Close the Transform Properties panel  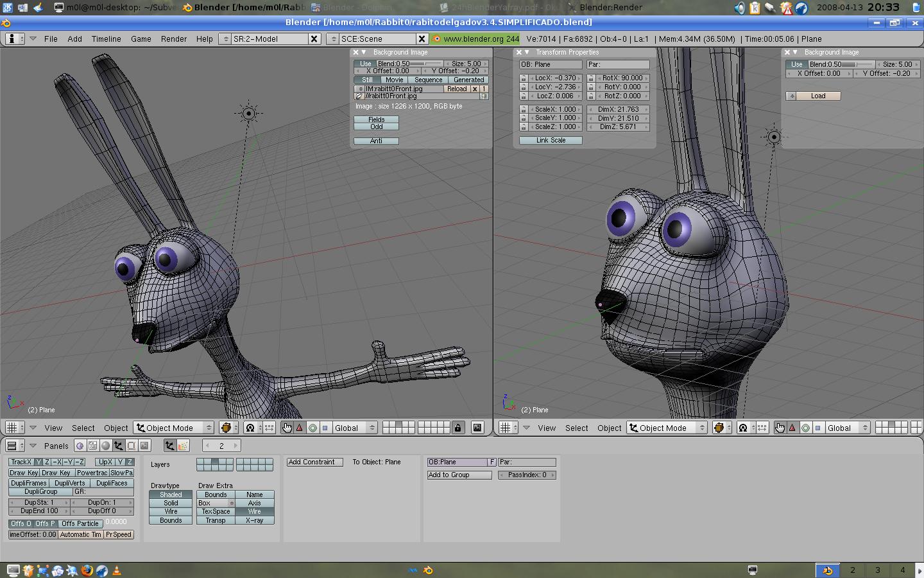(x=519, y=53)
